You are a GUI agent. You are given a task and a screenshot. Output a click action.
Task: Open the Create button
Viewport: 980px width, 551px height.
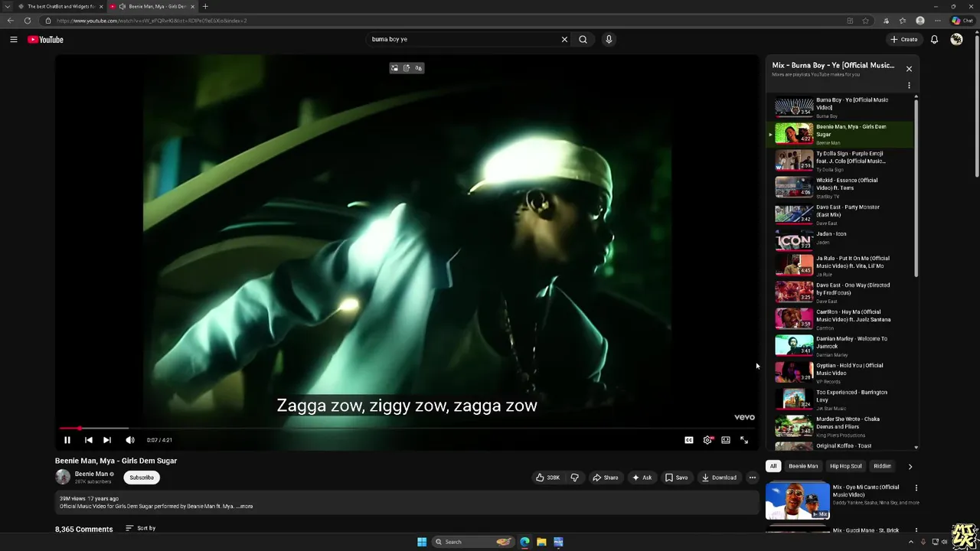pos(904,40)
